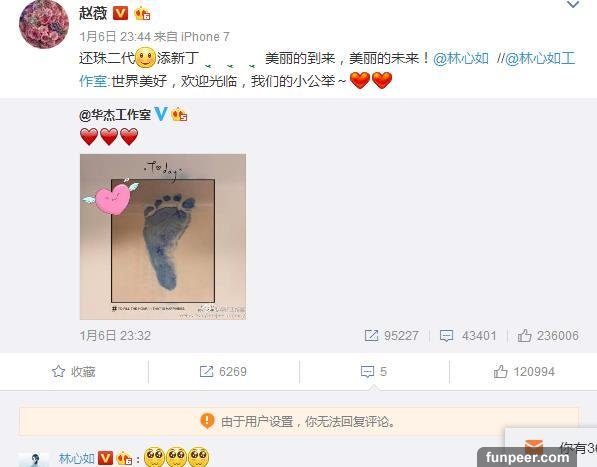Click the membership crown icon beside 赵薇

click(x=142, y=14)
